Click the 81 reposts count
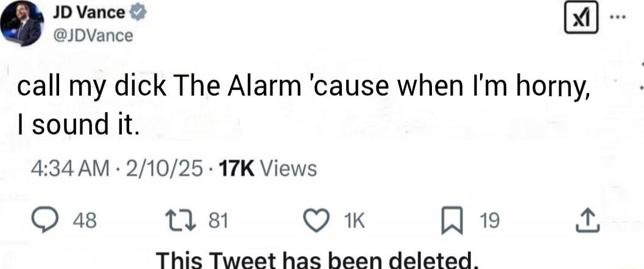Viewport: 644px width, 269px height. pos(218,222)
